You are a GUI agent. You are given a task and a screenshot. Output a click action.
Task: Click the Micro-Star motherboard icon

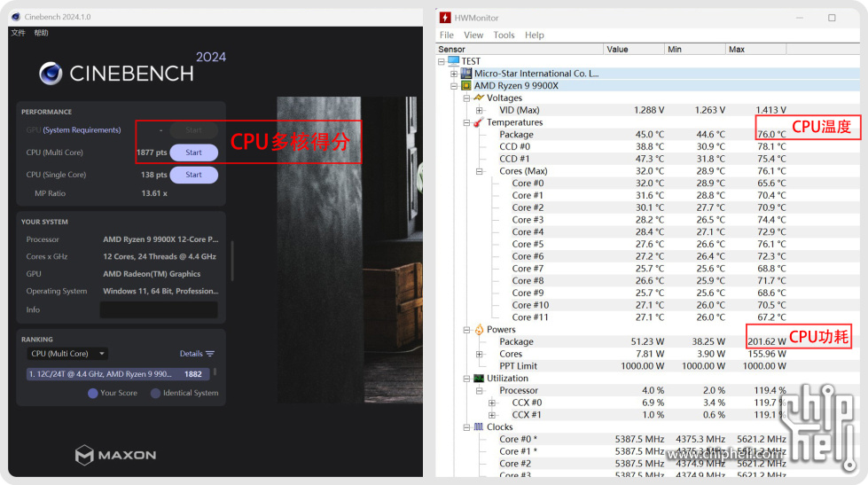466,73
